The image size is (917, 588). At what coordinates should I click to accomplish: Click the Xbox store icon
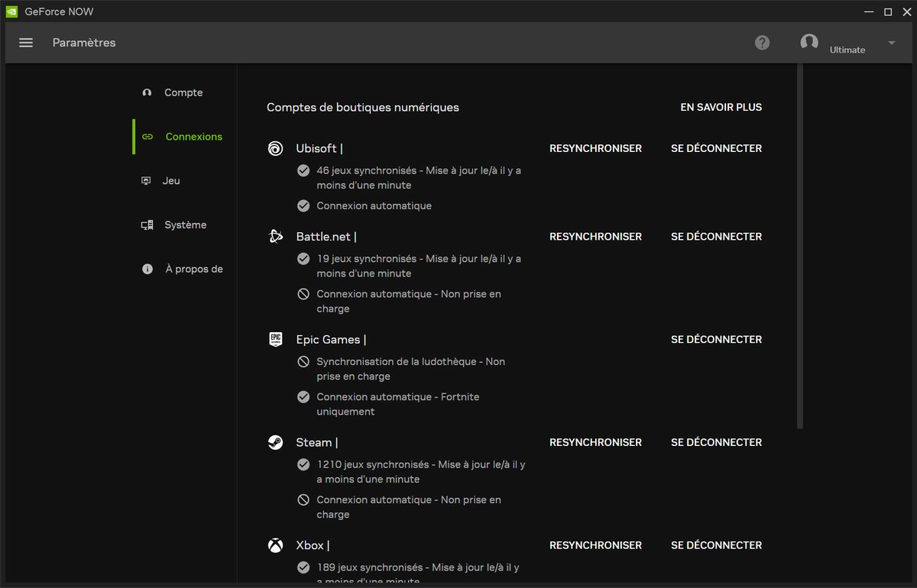[x=275, y=545]
